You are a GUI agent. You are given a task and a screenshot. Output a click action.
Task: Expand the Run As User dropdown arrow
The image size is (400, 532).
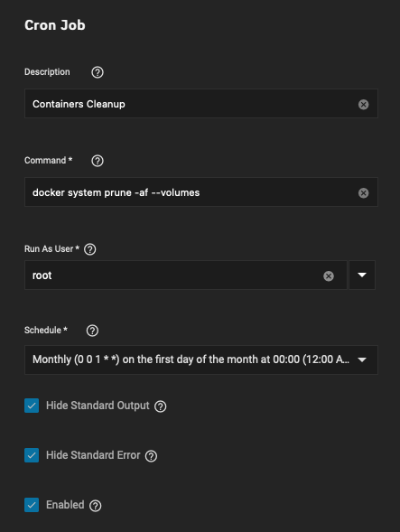pyautogui.click(x=362, y=275)
